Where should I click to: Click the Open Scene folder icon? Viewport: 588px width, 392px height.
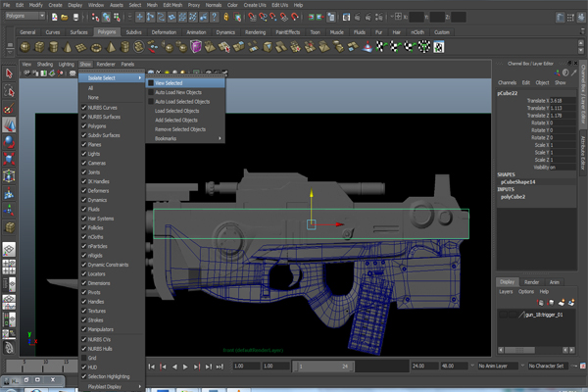pos(65,17)
